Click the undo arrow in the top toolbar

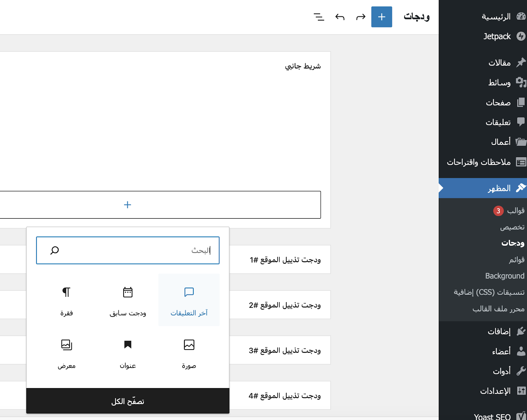pyautogui.click(x=340, y=17)
